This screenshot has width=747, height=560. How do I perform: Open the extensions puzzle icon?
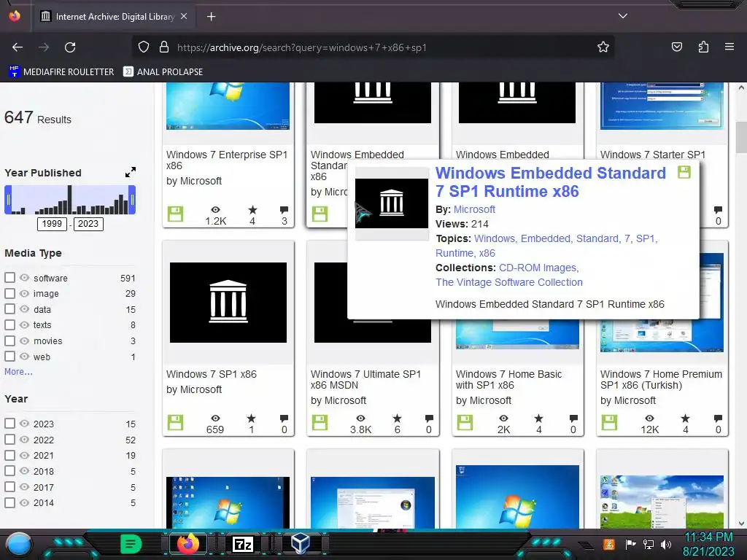pos(703,47)
